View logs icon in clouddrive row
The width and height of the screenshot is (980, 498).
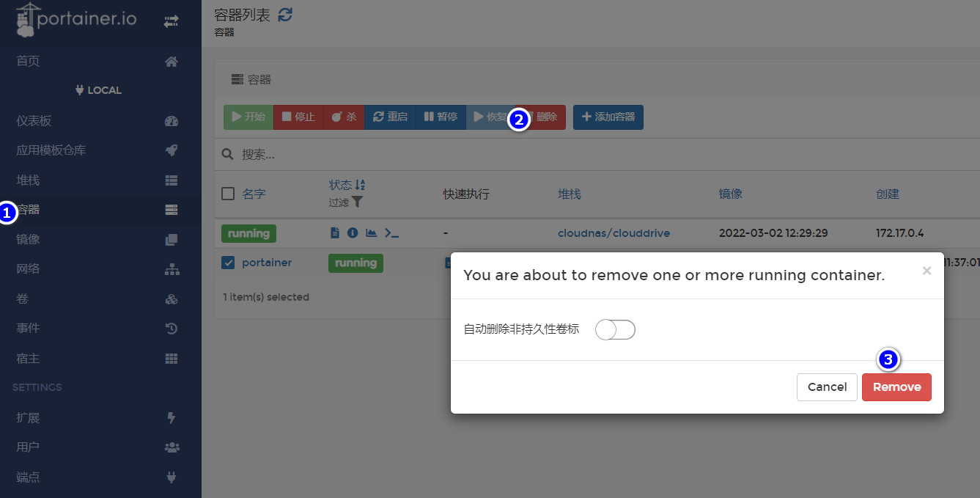point(334,233)
